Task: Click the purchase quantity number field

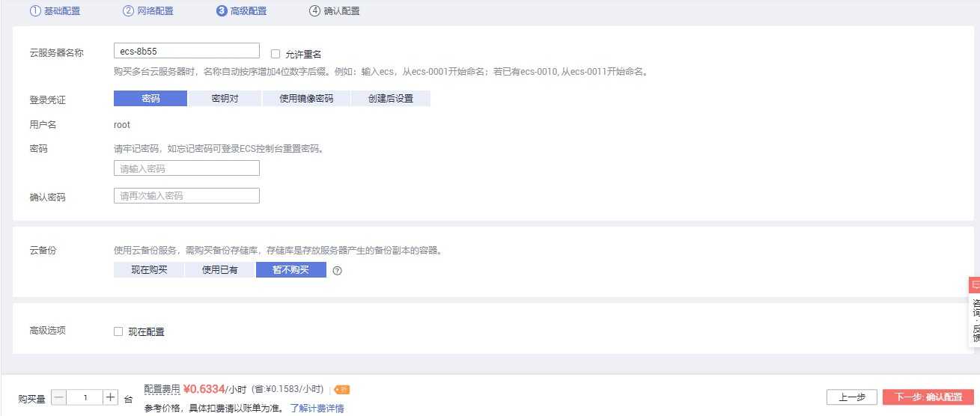Action: click(x=85, y=397)
